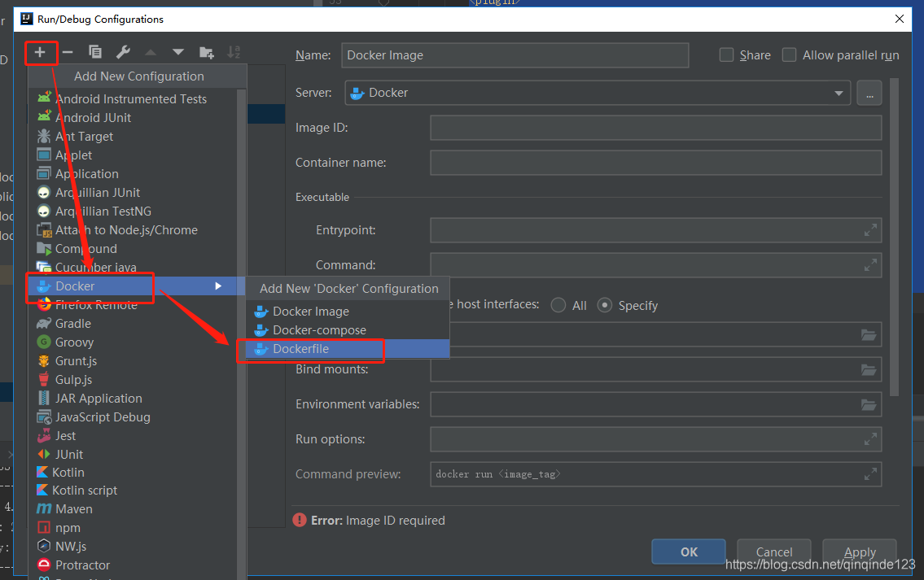This screenshot has width=924, height=580.
Task: Click the Copy Configuration toolbar icon
Action: tap(95, 52)
